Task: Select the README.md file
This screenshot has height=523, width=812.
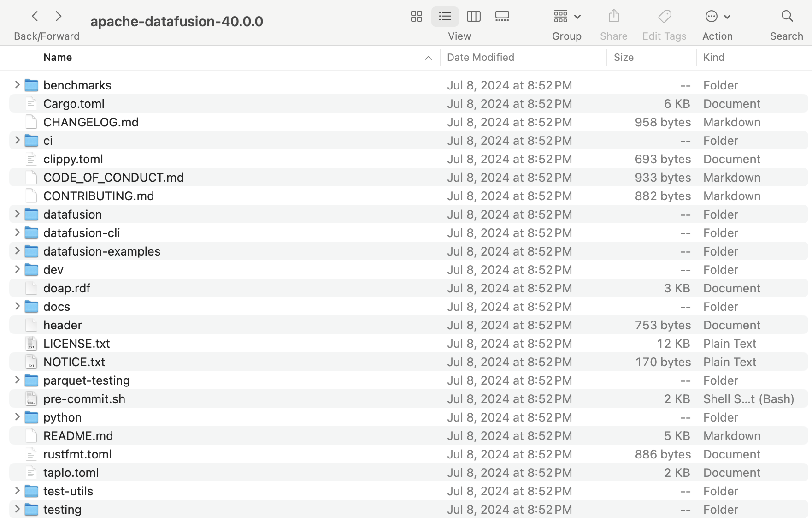Action: (78, 436)
